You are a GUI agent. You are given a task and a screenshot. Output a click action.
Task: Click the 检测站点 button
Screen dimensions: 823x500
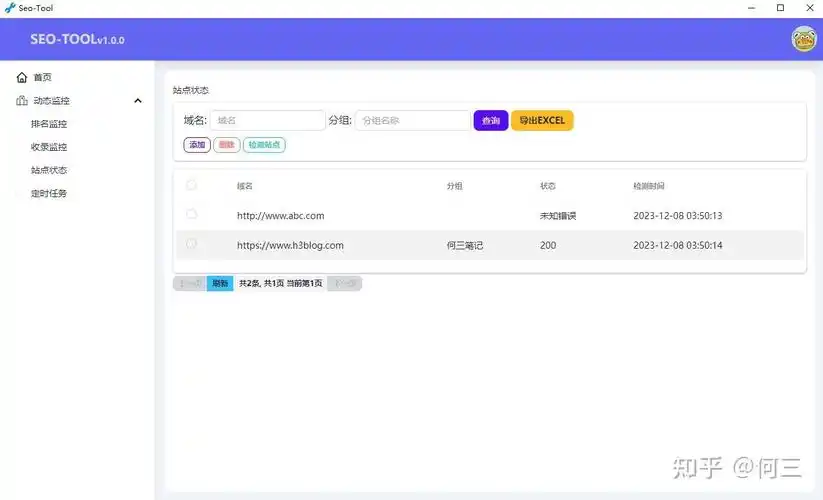pos(265,145)
